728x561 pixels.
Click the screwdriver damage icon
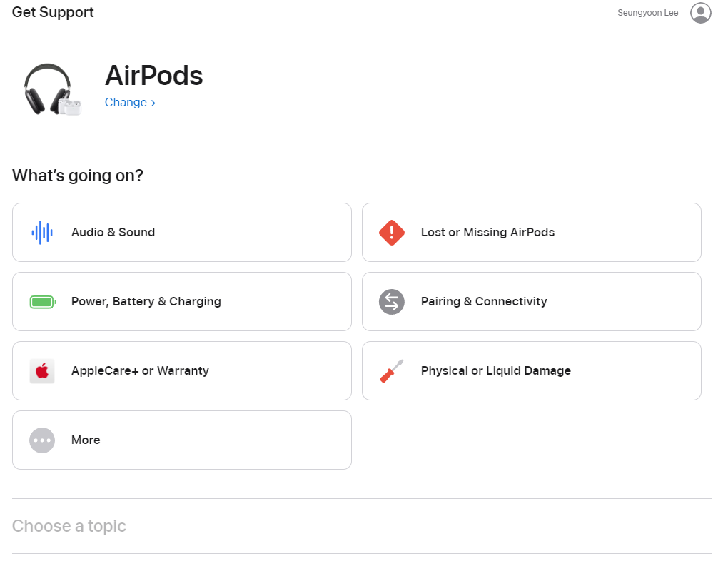pyautogui.click(x=391, y=370)
